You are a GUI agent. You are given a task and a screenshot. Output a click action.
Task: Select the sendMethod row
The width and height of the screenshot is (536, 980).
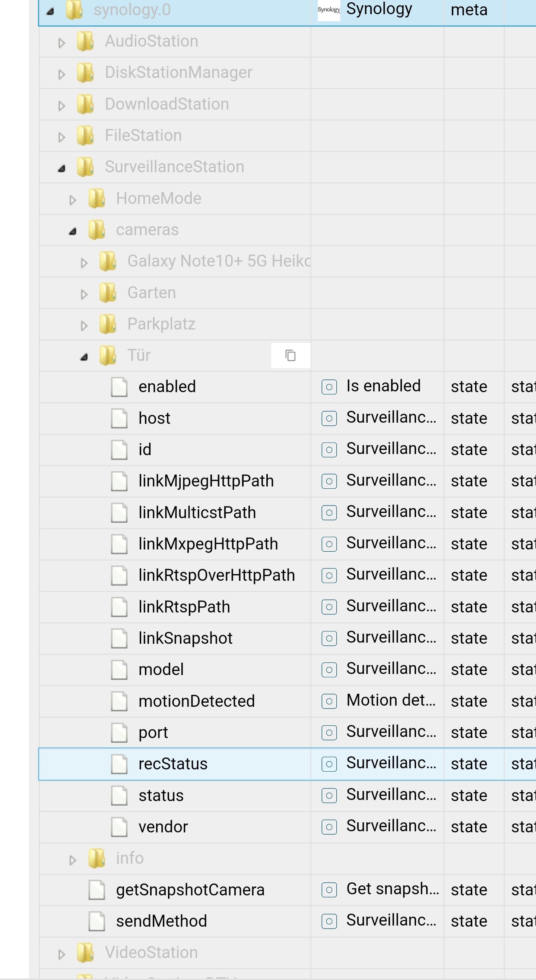click(x=288, y=921)
